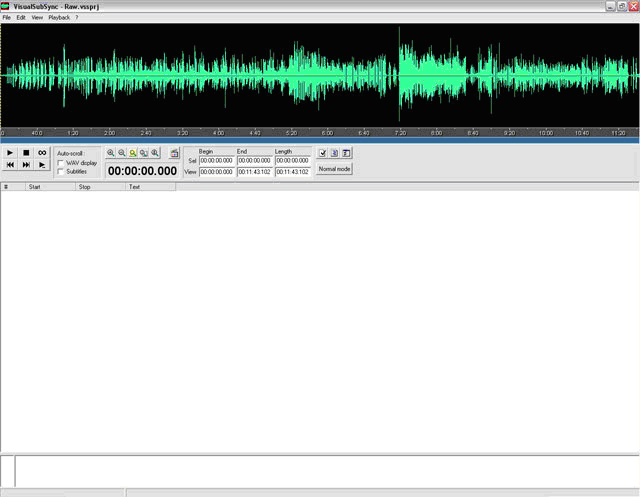The height and width of the screenshot is (497, 640).
Task: Open the File menu
Action: coord(7,18)
